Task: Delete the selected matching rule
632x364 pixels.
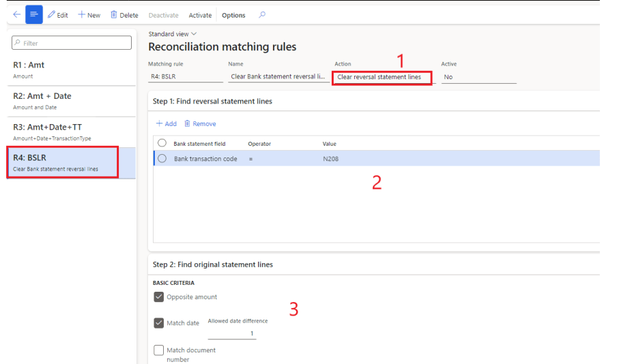Action: click(124, 15)
